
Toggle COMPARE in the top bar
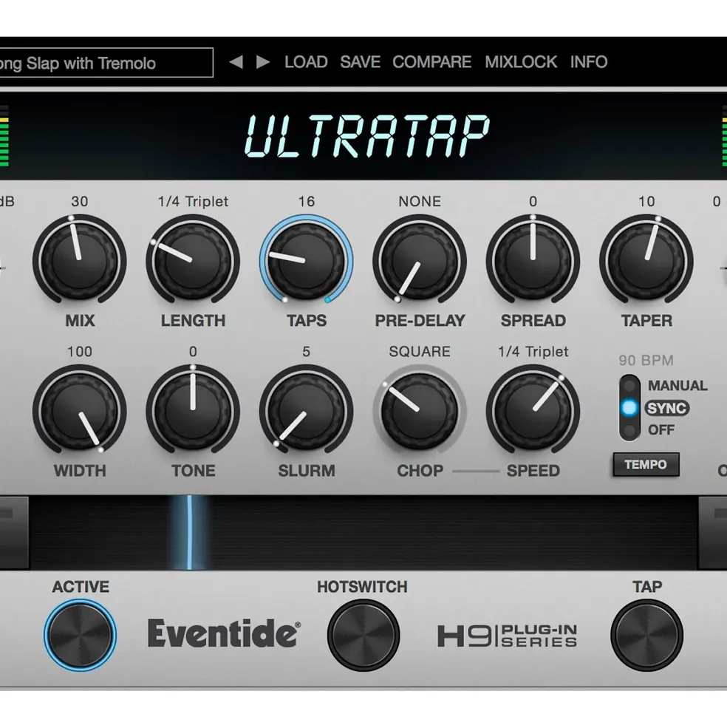click(431, 62)
